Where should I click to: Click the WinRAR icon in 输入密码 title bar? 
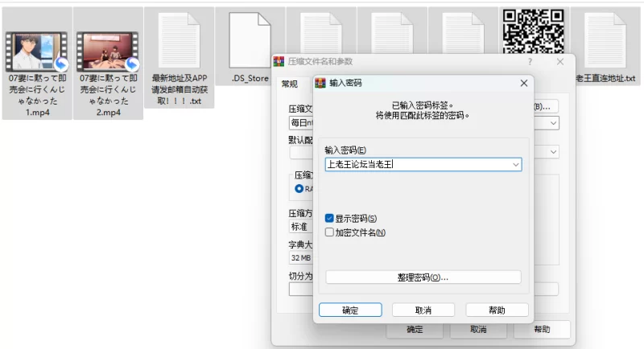tap(320, 84)
